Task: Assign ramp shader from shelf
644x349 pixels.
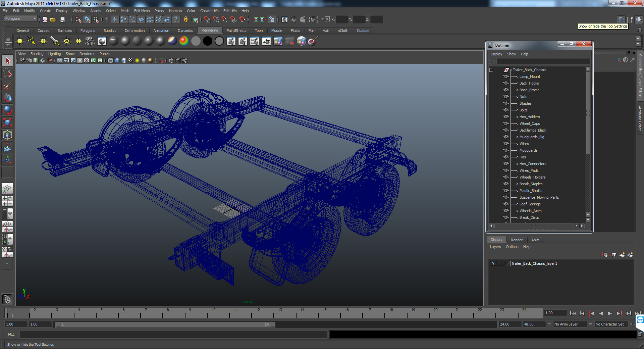Action: tap(184, 41)
